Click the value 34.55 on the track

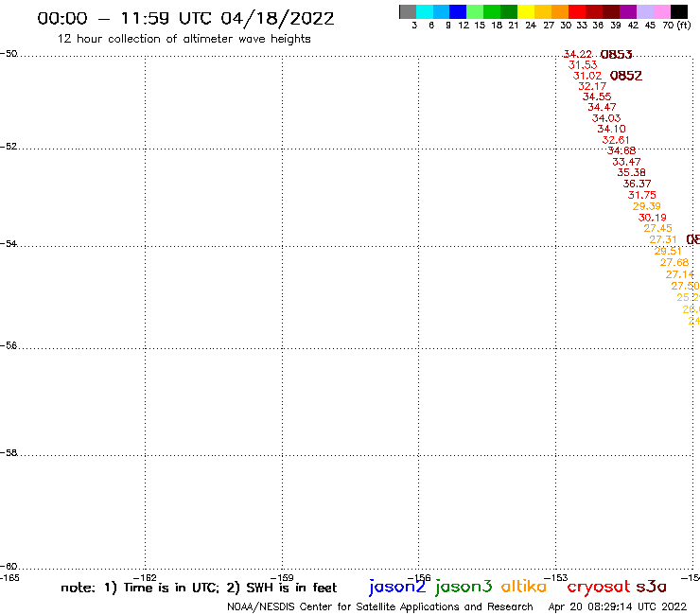597,97
